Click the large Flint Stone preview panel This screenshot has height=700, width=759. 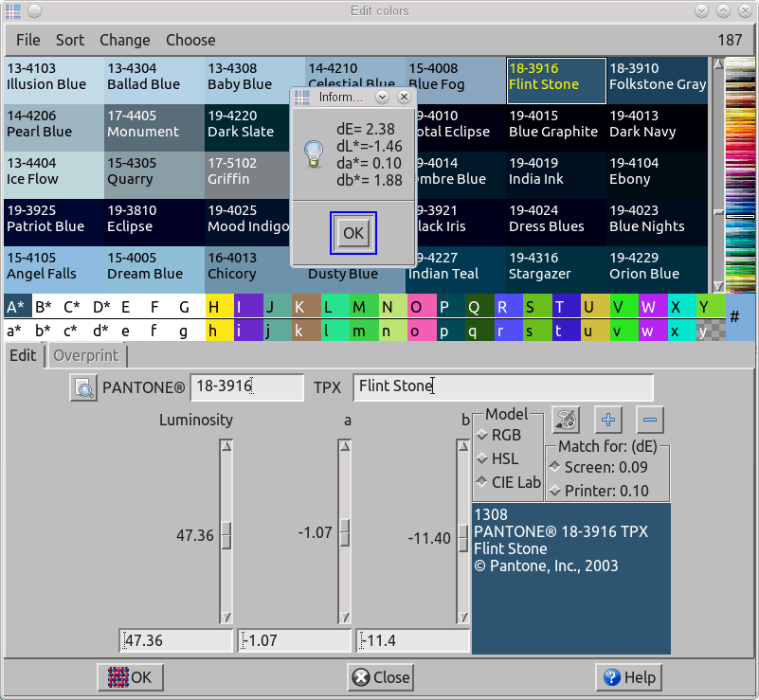[571, 579]
